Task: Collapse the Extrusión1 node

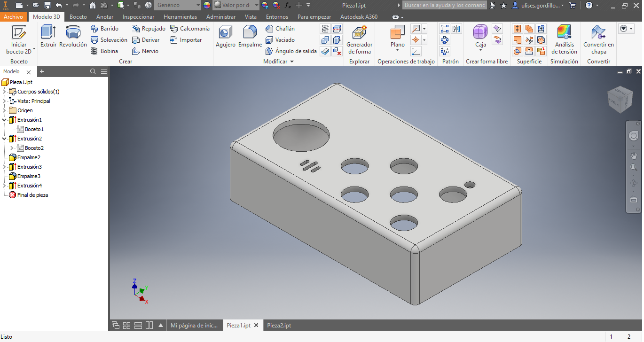Action: point(4,120)
